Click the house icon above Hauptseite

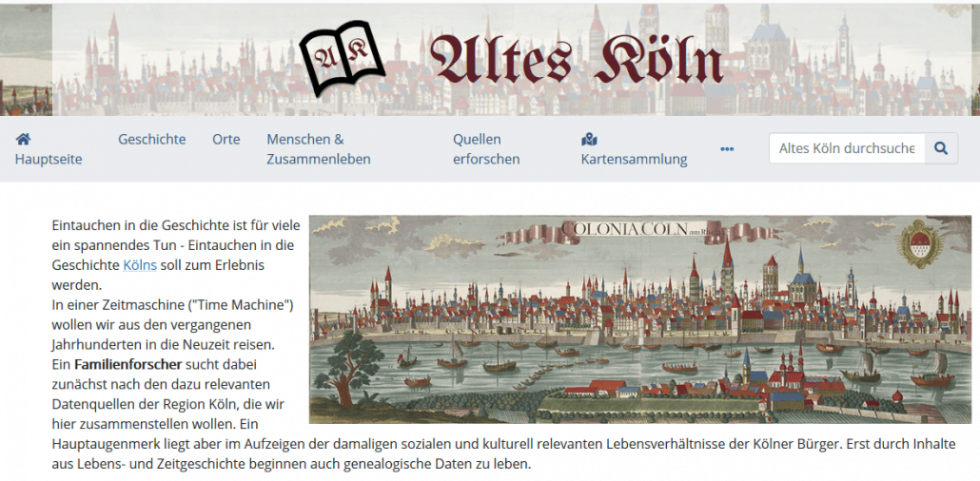[23, 139]
